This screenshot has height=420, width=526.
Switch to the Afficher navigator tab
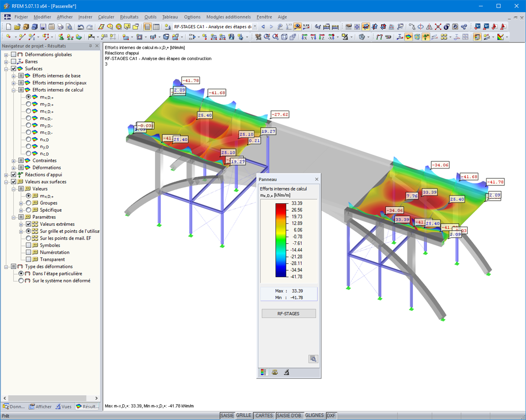pos(40,407)
